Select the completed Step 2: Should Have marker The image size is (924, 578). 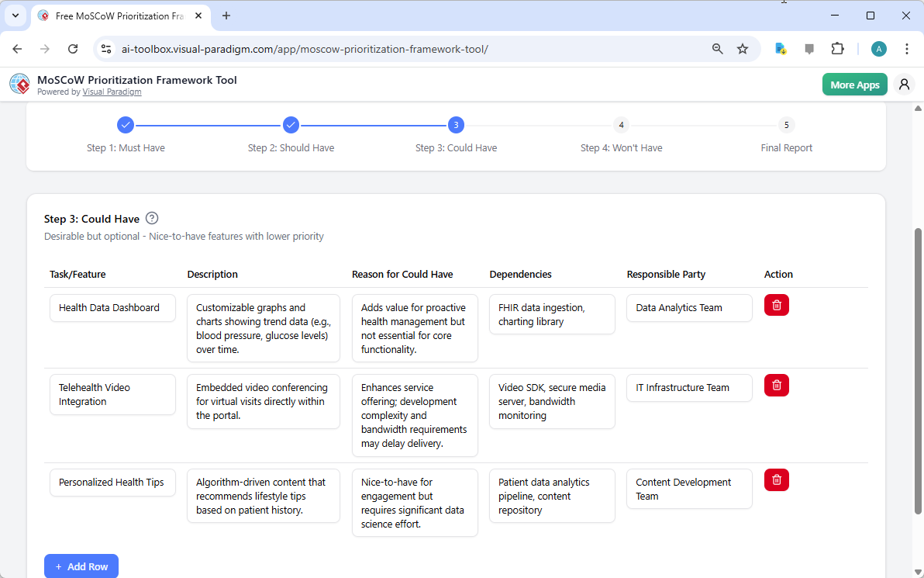click(291, 124)
